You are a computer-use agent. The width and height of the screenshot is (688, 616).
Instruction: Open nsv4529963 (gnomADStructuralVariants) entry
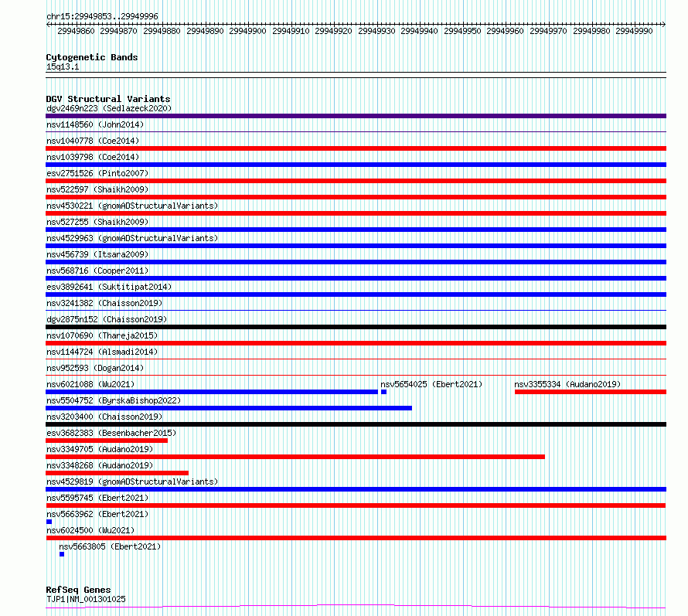pos(132,238)
